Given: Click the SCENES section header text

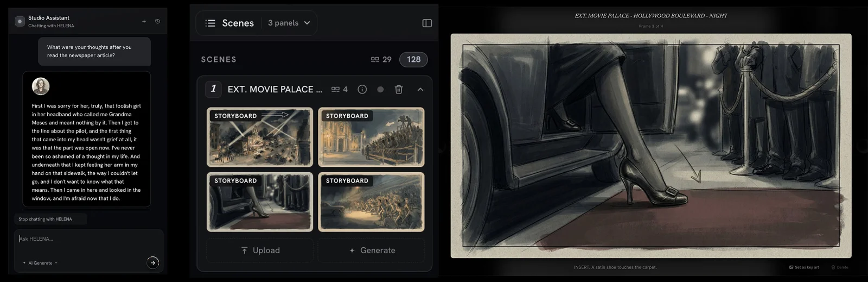Looking at the screenshot, I should [219, 59].
